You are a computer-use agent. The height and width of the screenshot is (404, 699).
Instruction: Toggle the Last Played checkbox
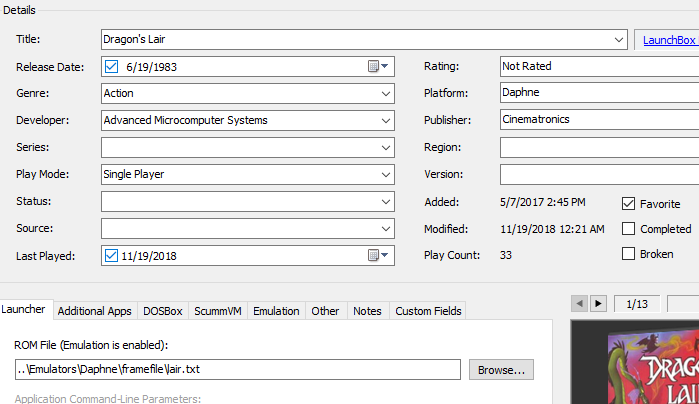pyautogui.click(x=111, y=256)
